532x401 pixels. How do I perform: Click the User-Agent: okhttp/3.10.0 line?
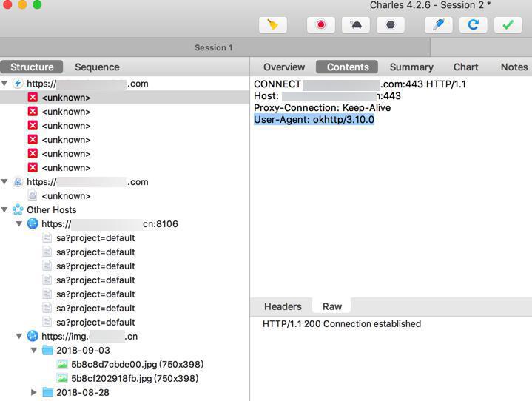(x=314, y=119)
